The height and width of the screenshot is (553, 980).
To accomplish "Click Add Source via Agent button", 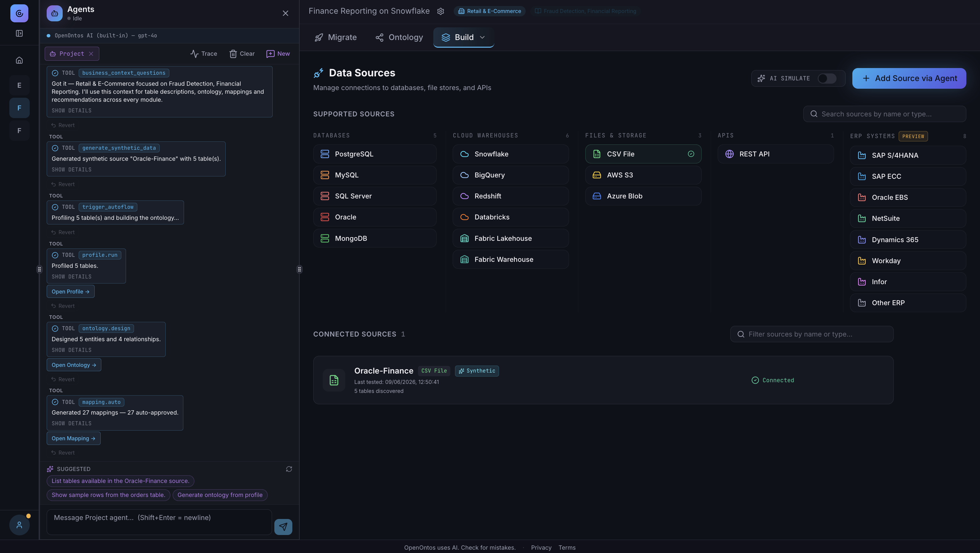I will [909, 78].
